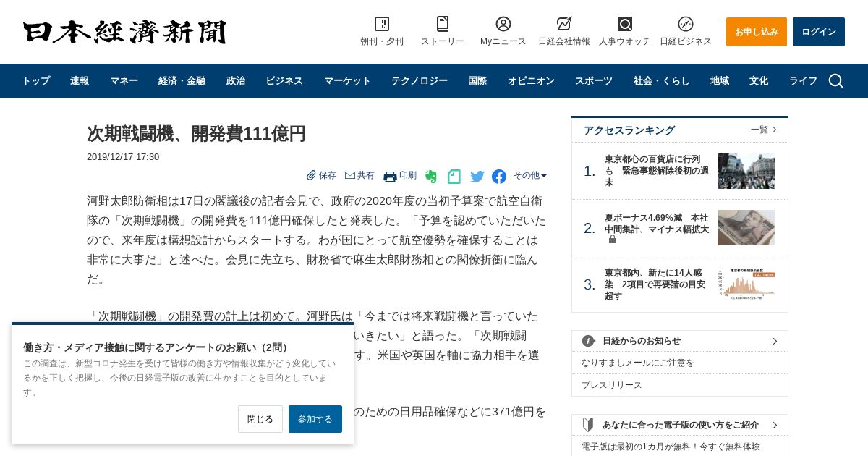The width and height of the screenshot is (868, 456).
Task: Open 速報 navigation tab
Action: tap(80, 81)
